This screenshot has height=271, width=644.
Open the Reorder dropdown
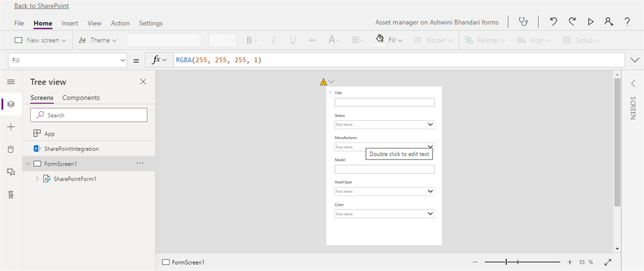click(485, 40)
